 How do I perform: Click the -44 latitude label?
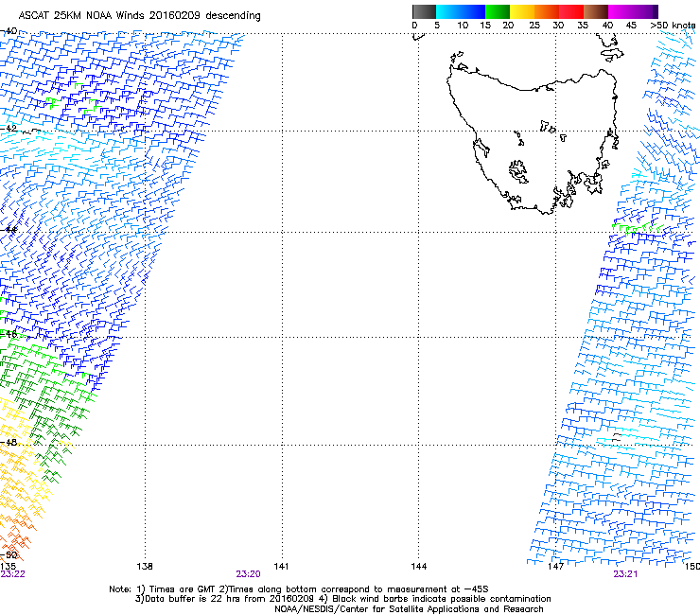click(x=9, y=230)
